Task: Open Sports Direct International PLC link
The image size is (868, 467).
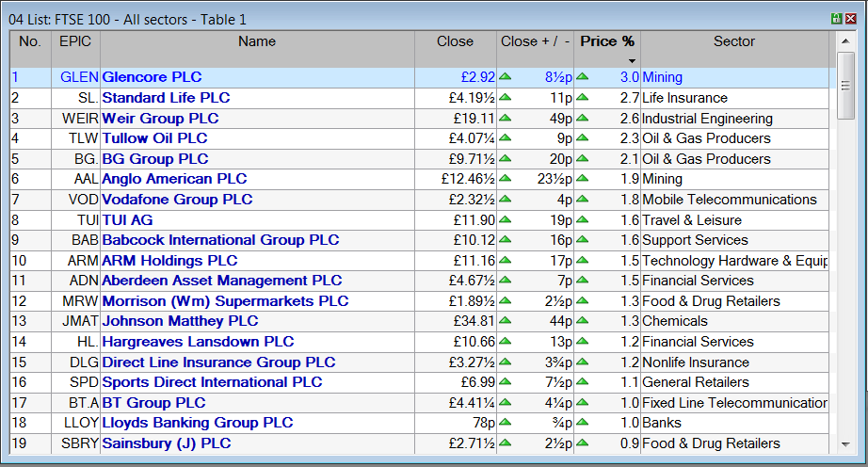Action: click(212, 382)
